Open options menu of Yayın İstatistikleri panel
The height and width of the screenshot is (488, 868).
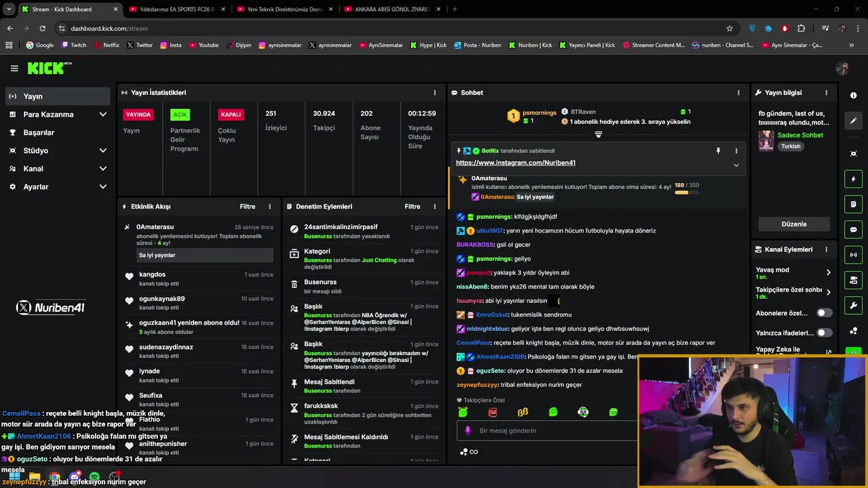(435, 93)
